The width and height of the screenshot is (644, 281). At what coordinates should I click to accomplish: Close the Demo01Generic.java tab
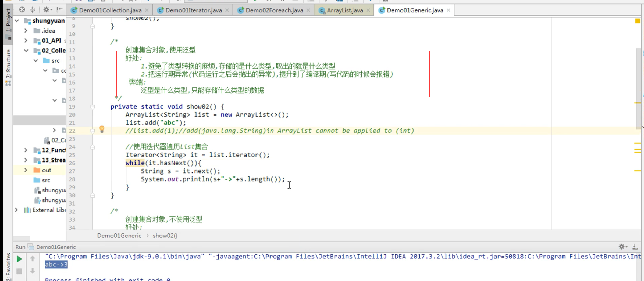(449, 10)
